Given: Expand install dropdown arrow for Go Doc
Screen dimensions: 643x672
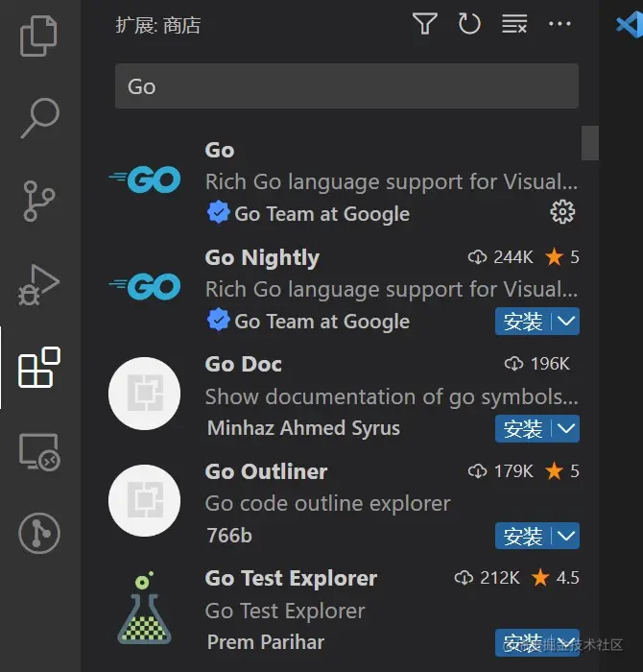Looking at the screenshot, I should point(567,429).
